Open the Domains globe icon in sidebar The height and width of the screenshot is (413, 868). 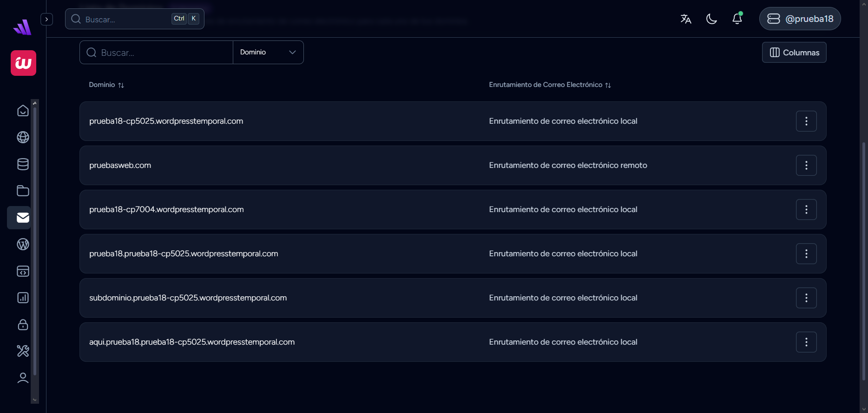pos(23,137)
